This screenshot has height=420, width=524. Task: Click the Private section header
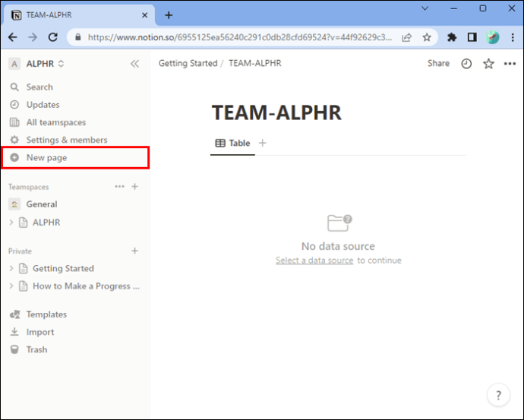click(x=20, y=251)
